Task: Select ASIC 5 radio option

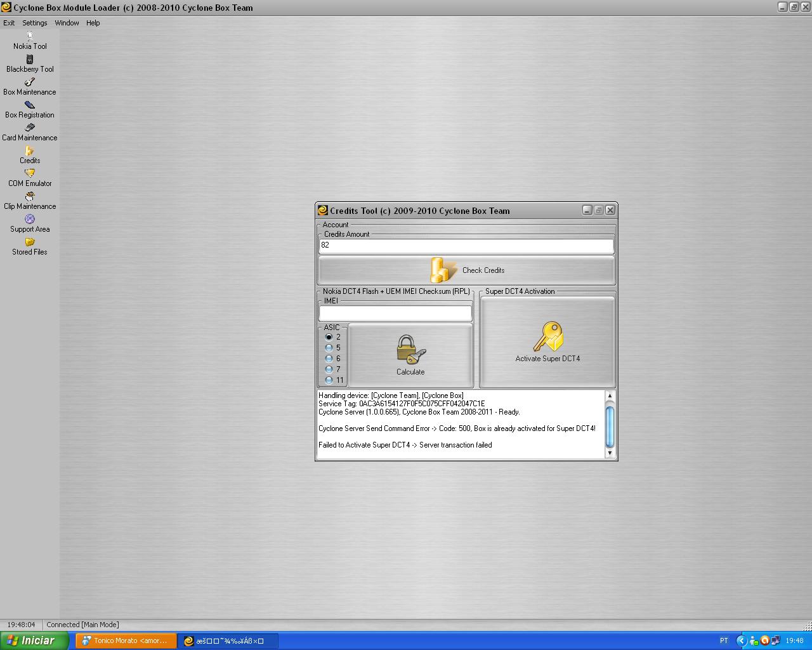Action: point(329,348)
